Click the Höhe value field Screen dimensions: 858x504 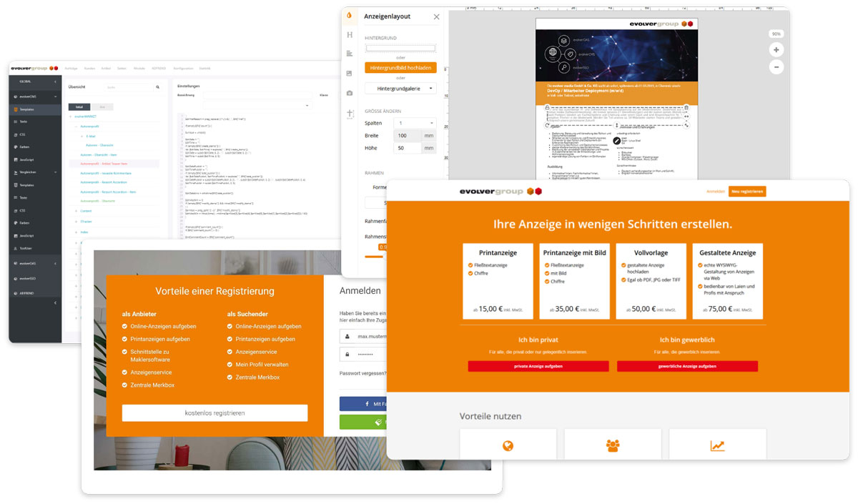[408, 148]
